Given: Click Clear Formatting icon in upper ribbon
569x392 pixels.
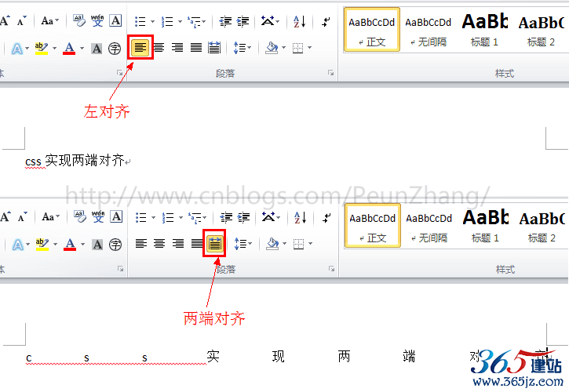Looking at the screenshot, I should (79, 20).
